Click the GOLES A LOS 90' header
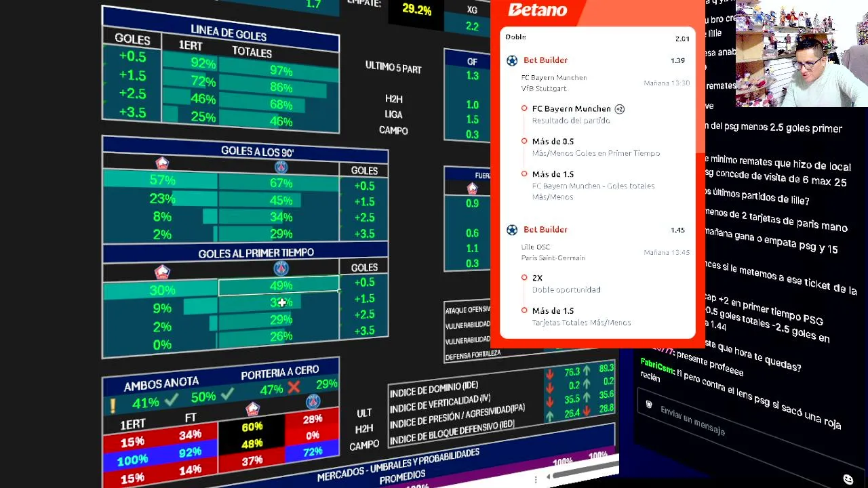The width and height of the screenshot is (868, 488). (x=257, y=151)
